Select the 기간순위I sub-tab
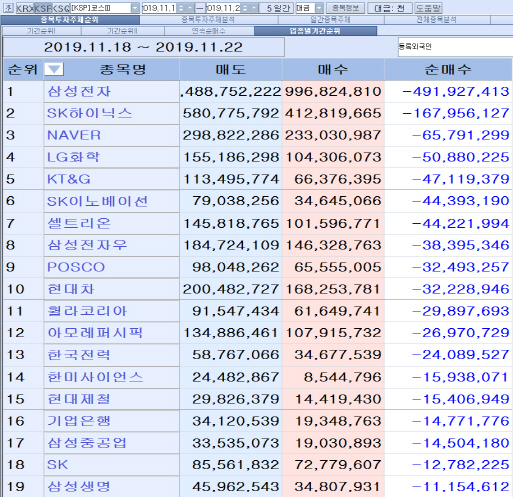The image size is (513, 497). [41, 31]
